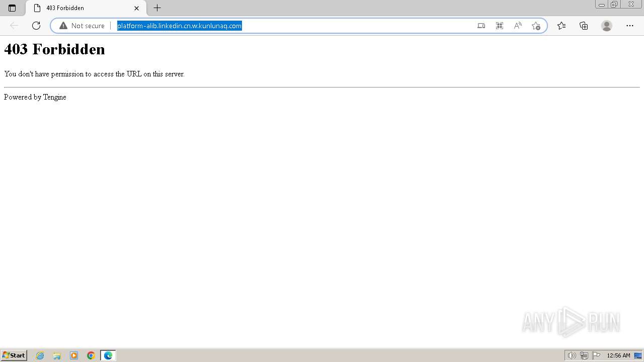The width and height of the screenshot is (644, 362).
Task: Go back to previous page
Action: 14,26
